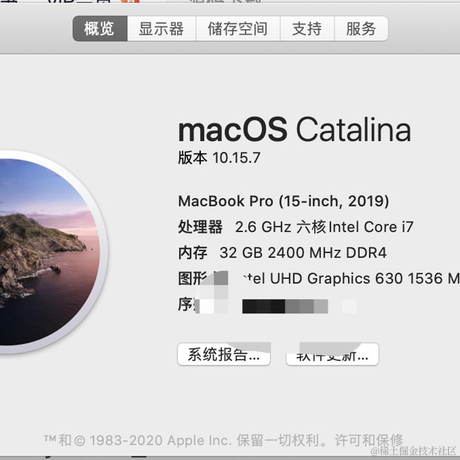
Task: Go to the 支持 tab
Action: click(x=307, y=29)
